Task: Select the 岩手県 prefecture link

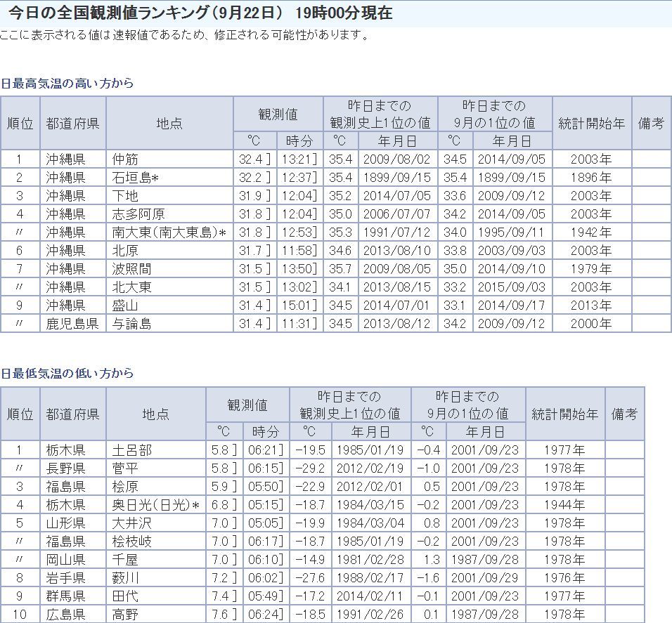Action: pyautogui.click(x=65, y=578)
